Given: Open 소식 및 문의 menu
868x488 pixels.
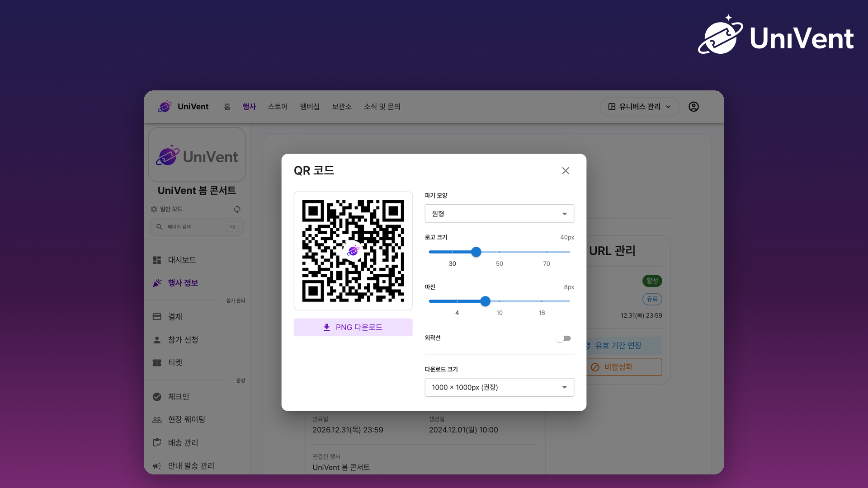Looking at the screenshot, I should tap(382, 107).
